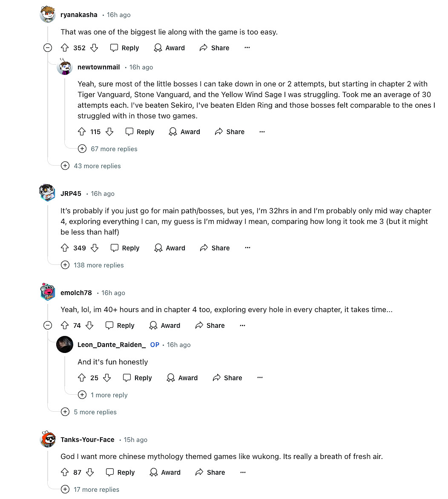448x499 pixels.
Task: Collapse emolch78's comment thread
Action: [48, 326]
